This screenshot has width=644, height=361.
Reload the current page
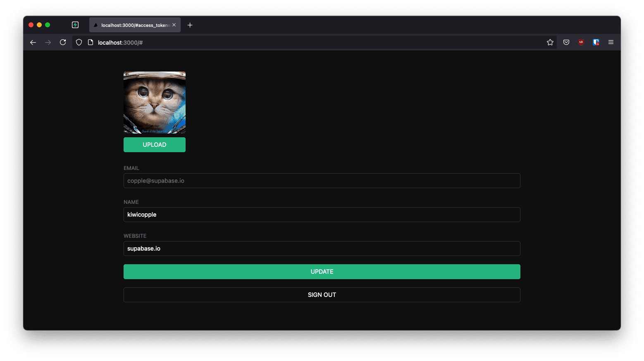(x=63, y=43)
